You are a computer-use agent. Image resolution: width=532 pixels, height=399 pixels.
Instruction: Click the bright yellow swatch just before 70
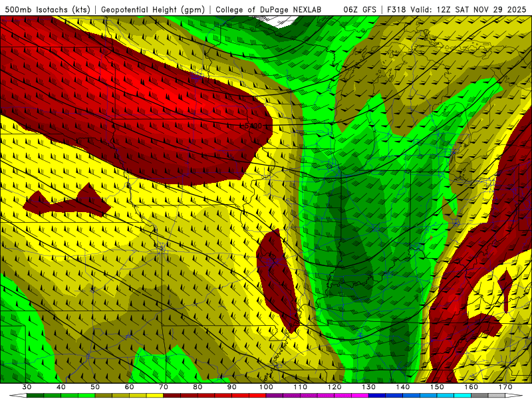(155, 396)
